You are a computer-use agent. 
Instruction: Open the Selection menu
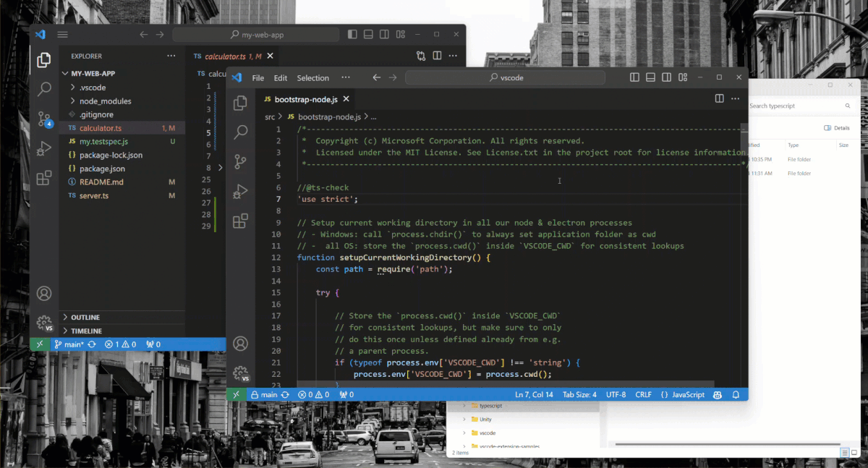[312, 78]
